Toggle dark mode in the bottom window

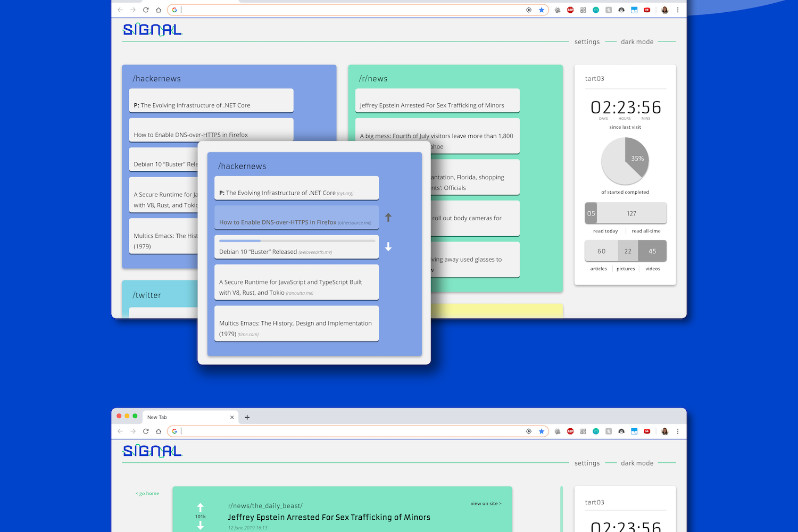(637, 463)
